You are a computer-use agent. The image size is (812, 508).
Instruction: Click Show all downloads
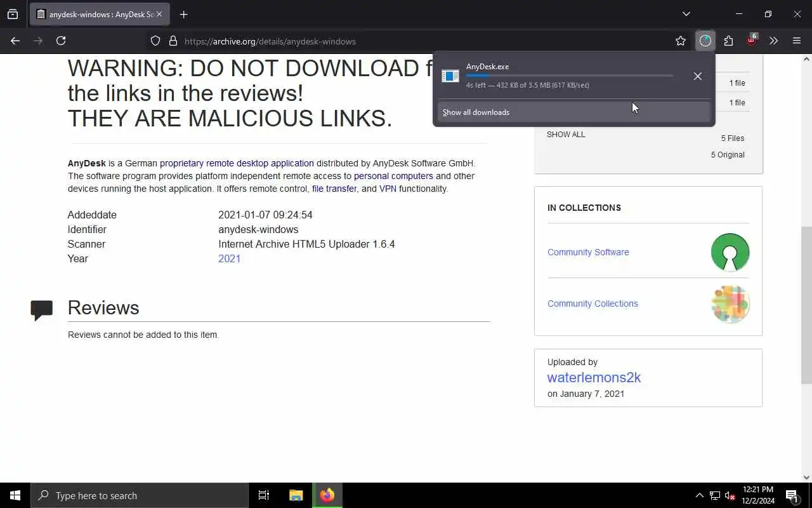coord(573,112)
